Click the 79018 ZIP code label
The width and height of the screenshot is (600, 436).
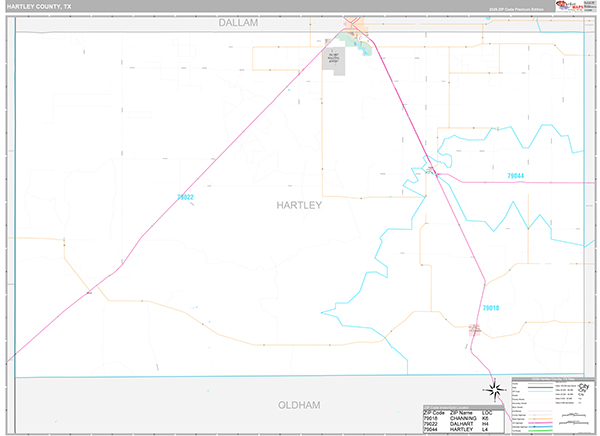tap(493, 308)
